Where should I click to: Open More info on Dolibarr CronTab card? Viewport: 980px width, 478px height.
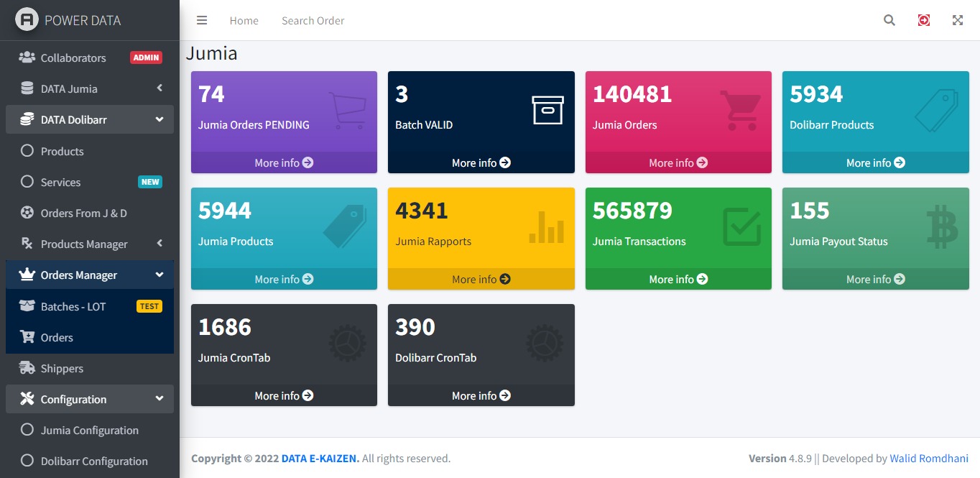[x=481, y=395]
